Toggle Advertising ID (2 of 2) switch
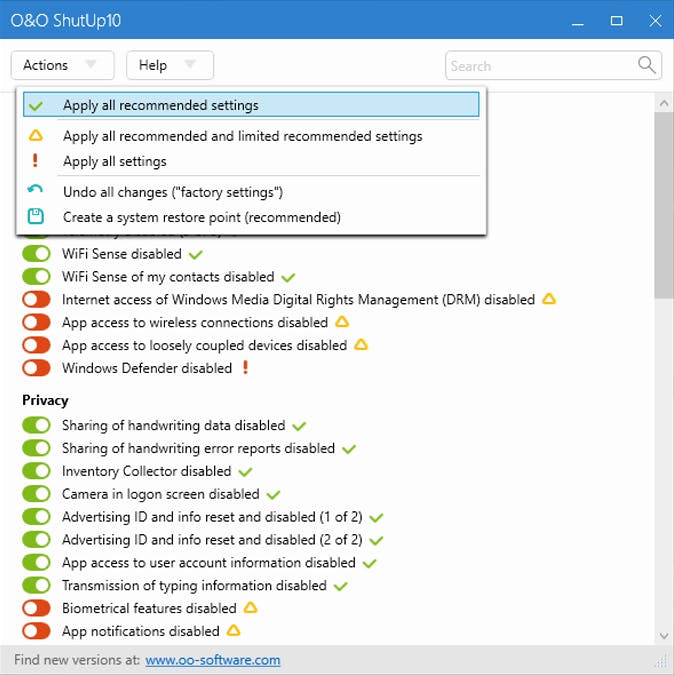This screenshot has height=675, width=674. [37, 539]
